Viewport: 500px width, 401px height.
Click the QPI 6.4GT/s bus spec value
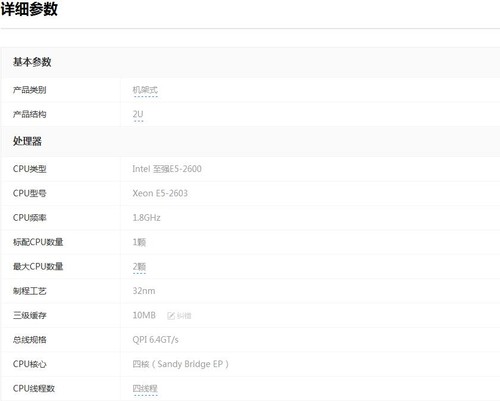click(x=155, y=340)
